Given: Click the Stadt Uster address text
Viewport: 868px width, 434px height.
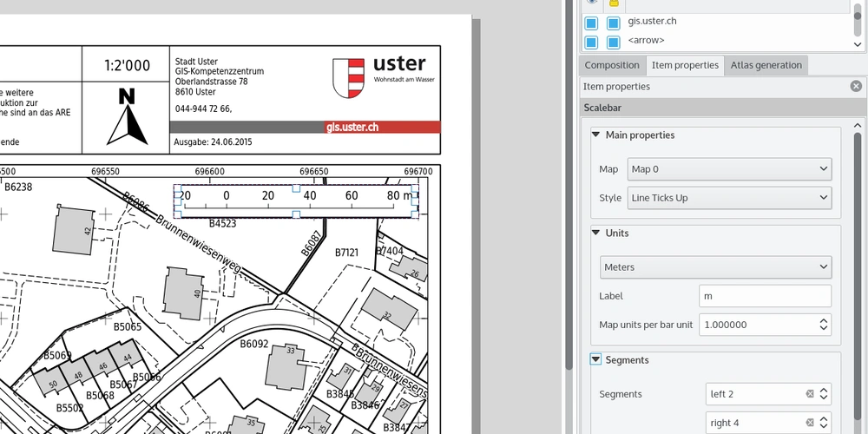Looking at the screenshot, I should pos(220,76).
